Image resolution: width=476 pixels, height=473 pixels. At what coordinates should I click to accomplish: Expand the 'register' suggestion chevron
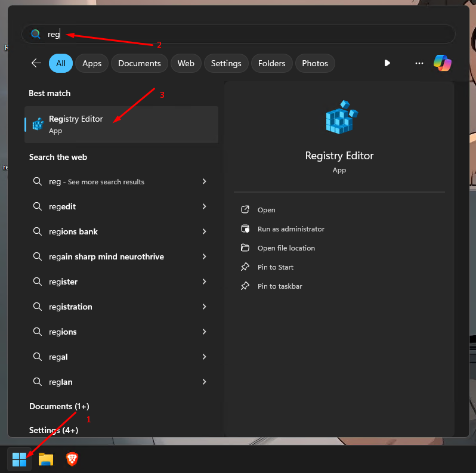pos(204,282)
